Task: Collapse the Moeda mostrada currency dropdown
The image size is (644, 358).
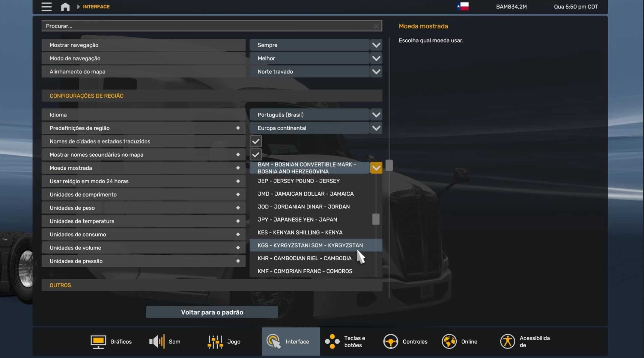Action: [x=376, y=168]
